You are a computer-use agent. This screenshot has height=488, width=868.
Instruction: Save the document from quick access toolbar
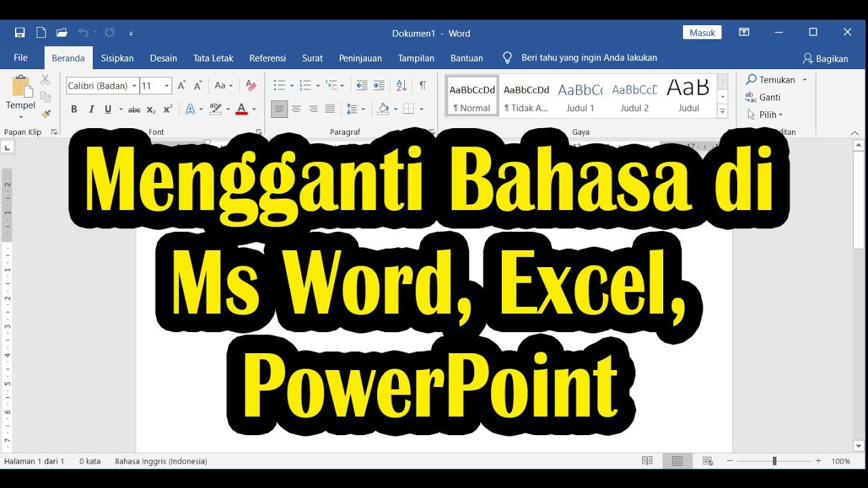tap(20, 33)
